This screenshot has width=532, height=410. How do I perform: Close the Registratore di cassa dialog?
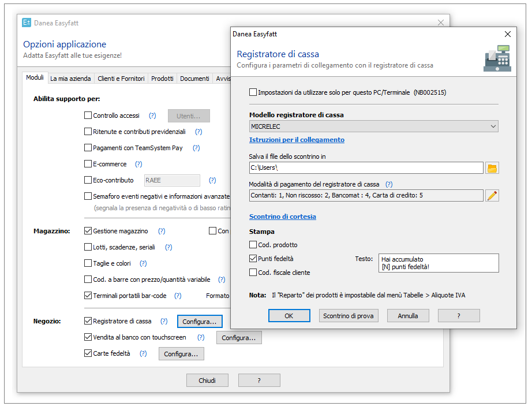tap(508, 34)
